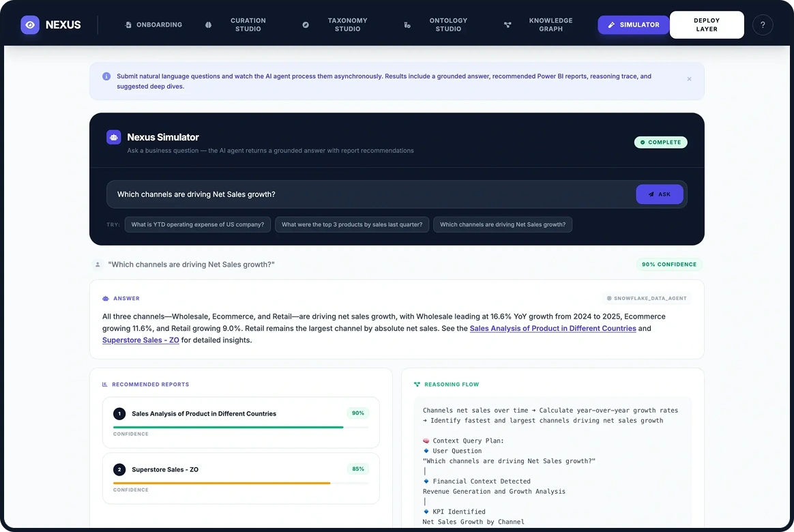Viewport: 794px width, 532px height.
Task: Open the Superstore Sales - ZO report link
Action: point(141,340)
